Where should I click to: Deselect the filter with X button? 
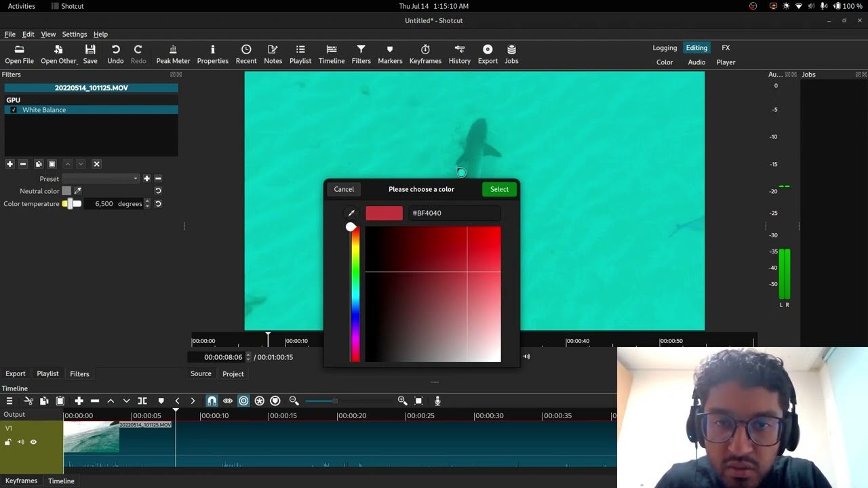click(x=96, y=164)
